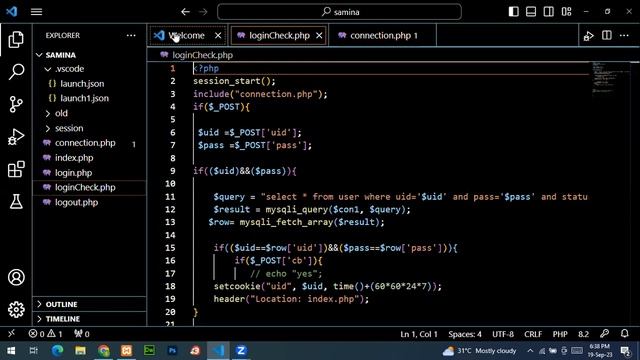Open the weather widget 31°C Mostly cloudy
The width and height of the screenshot is (640, 360).
tap(480, 351)
